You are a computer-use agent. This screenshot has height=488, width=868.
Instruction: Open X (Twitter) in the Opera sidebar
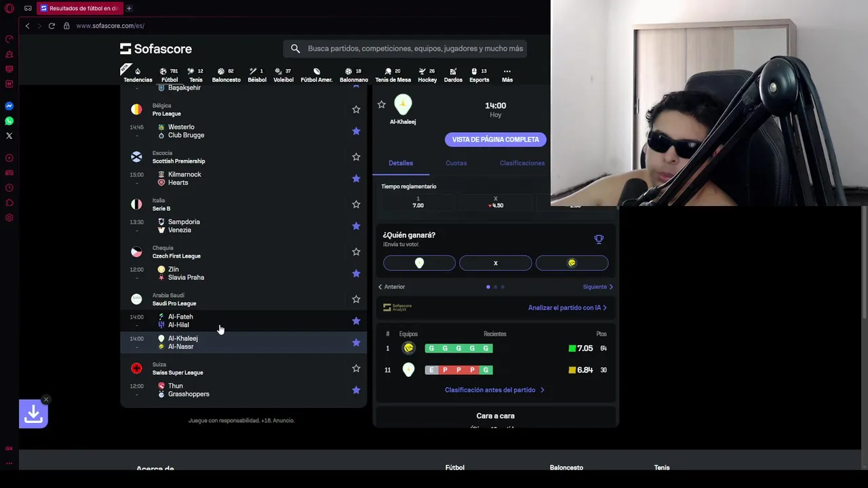tap(9, 136)
